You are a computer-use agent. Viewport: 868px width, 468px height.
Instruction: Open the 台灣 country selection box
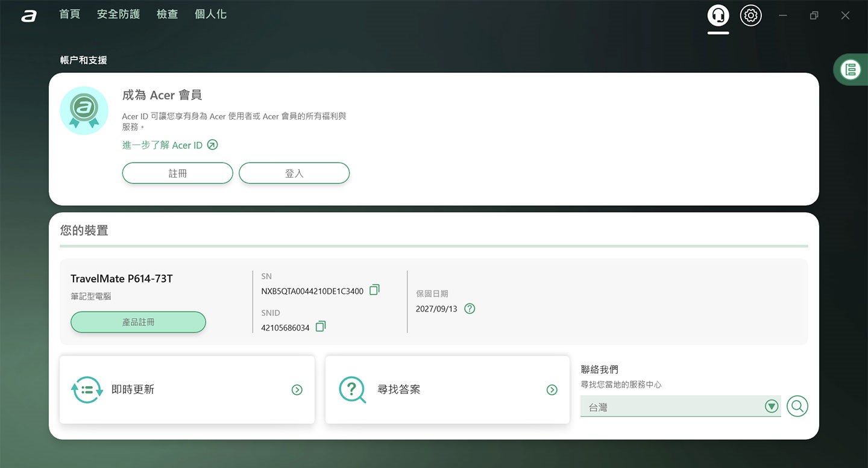coord(681,407)
